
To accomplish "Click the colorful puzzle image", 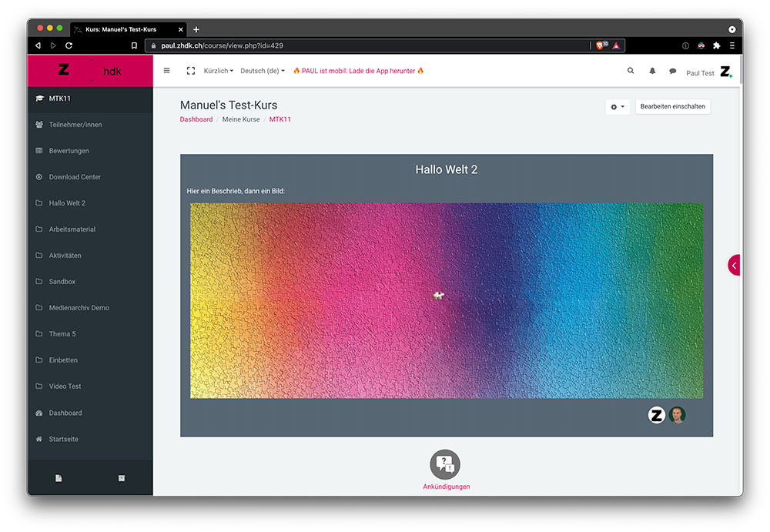I will click(x=447, y=300).
